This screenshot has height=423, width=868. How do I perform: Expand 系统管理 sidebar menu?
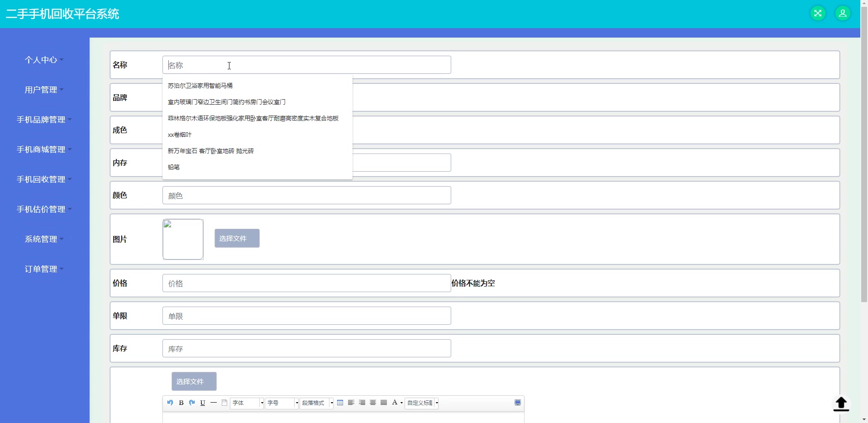coord(44,239)
